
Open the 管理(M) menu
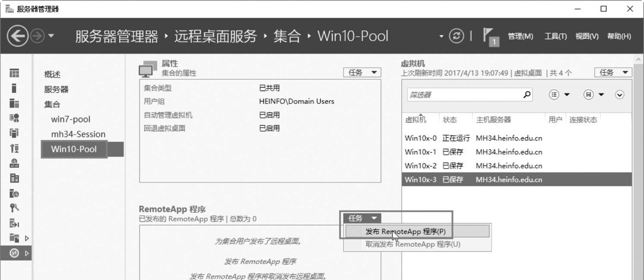click(x=521, y=36)
